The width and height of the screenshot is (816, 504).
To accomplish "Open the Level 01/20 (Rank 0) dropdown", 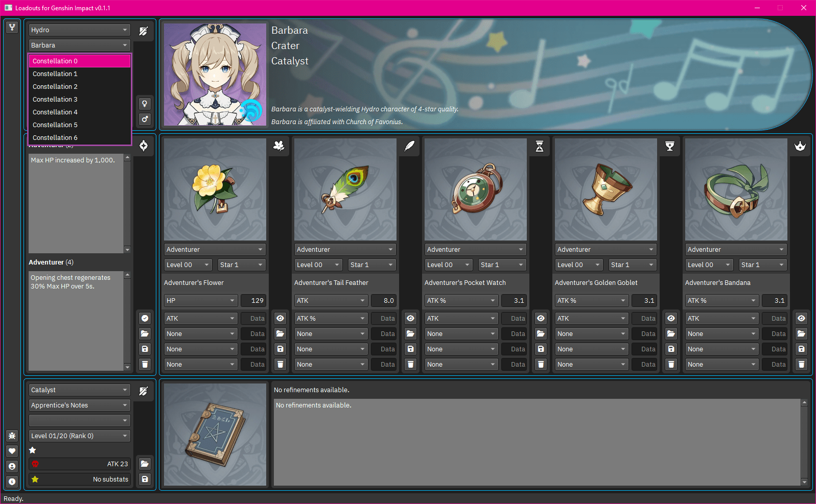I will 80,436.
